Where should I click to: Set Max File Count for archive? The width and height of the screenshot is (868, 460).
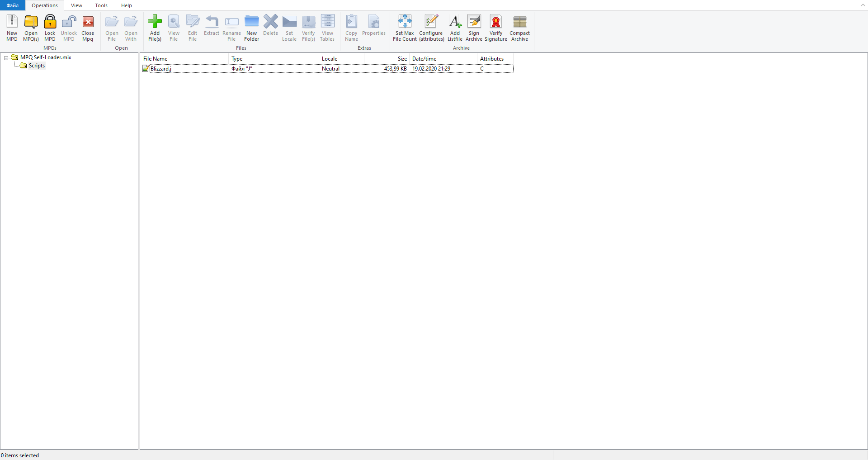tap(405, 28)
